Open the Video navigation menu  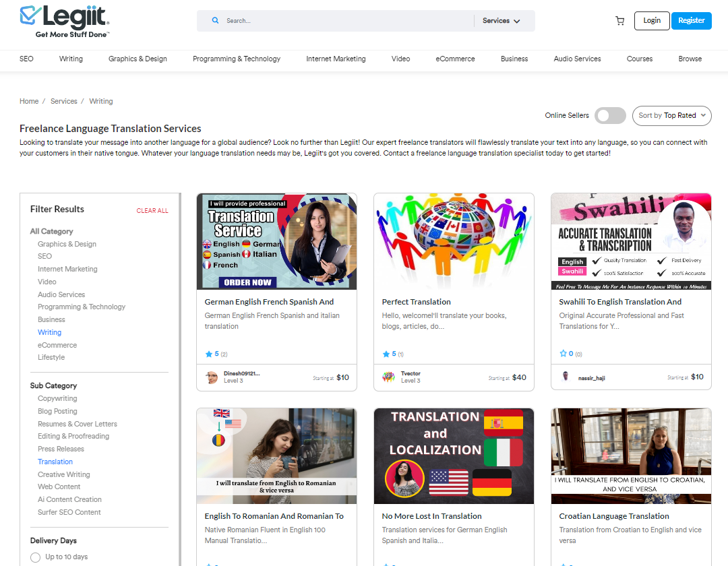pyautogui.click(x=400, y=59)
